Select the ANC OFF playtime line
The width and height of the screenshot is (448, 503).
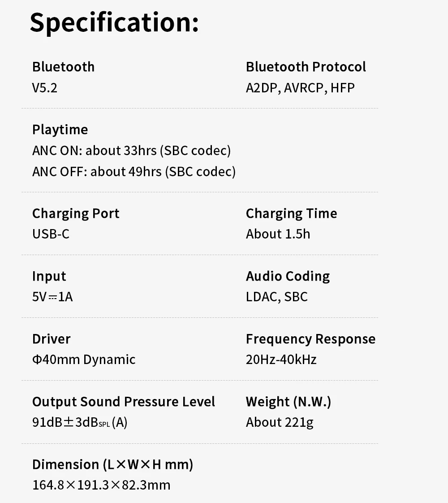134,171
